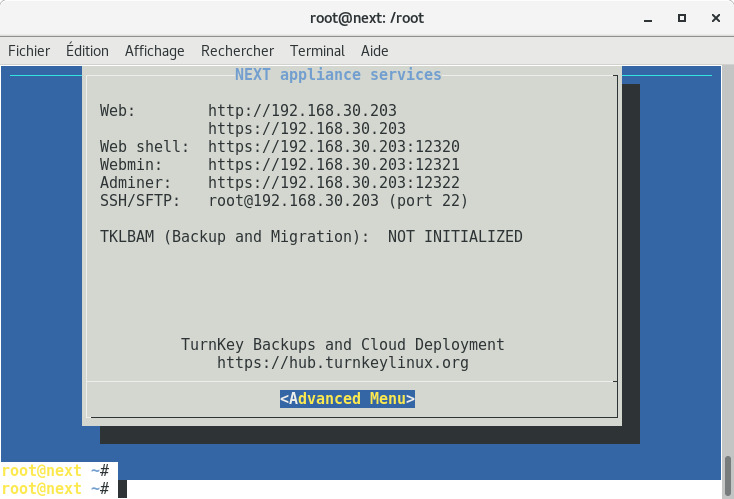
Task: Click the Webmin URL on port 12321
Action: tap(333, 164)
